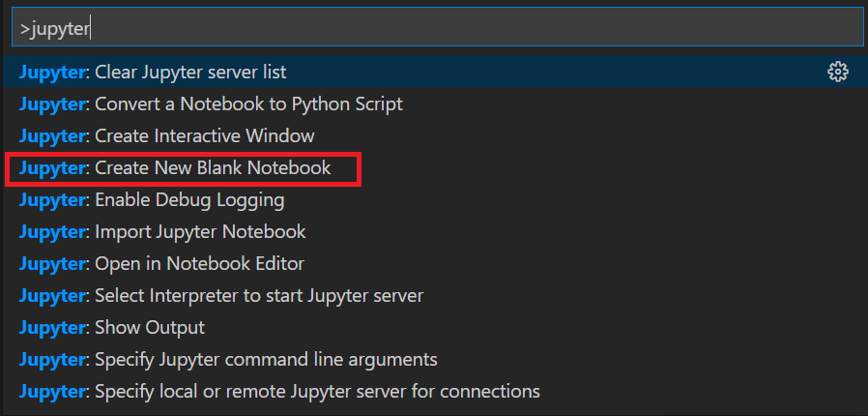868x416 pixels.
Task: Select Open in Notebook Editor command
Action: click(x=434, y=264)
